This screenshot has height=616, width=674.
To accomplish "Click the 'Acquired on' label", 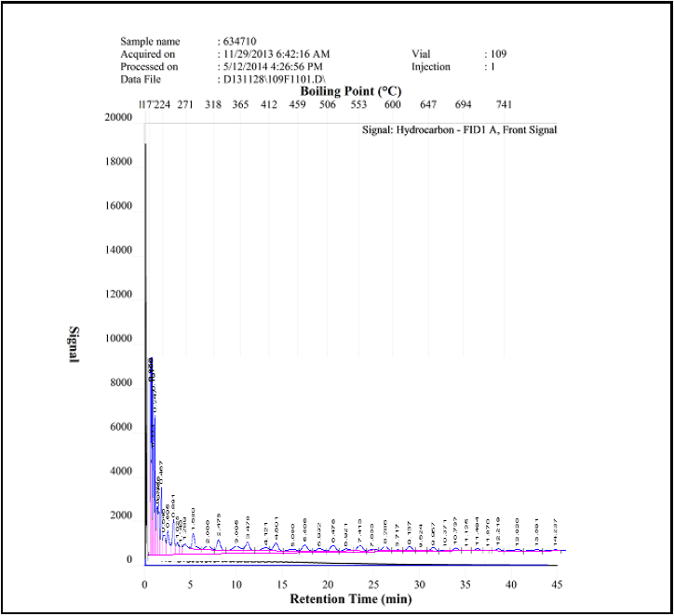I will point(148,54).
